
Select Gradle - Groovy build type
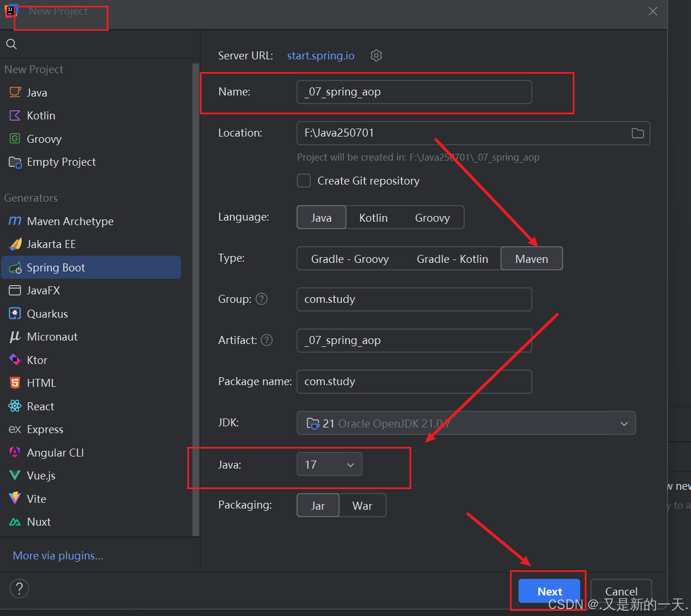[x=350, y=259]
